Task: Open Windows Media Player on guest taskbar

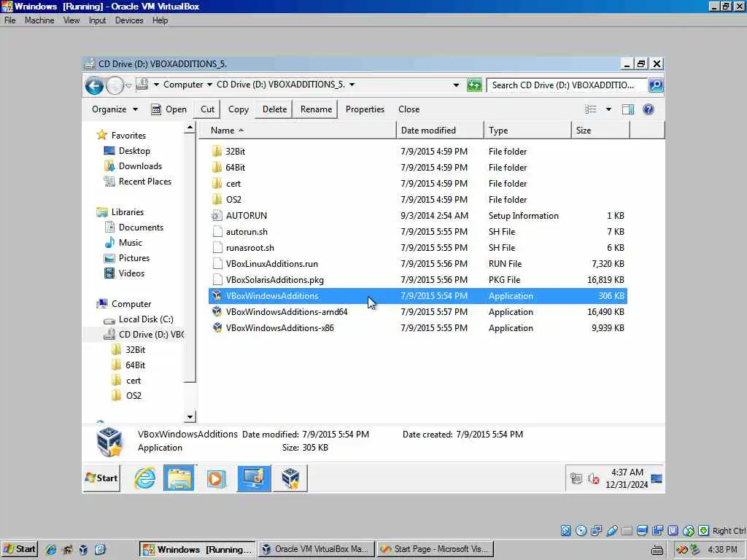Action: pos(216,478)
